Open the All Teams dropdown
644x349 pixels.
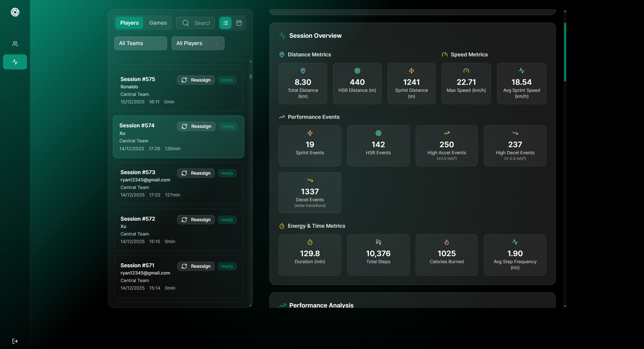tap(140, 43)
